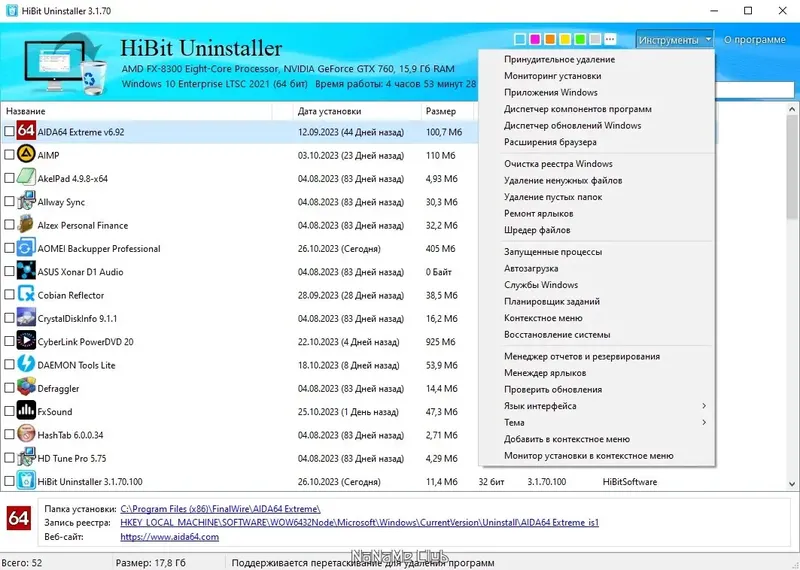
Task: Tick the AOMEI Backupper Professional checkbox
Action: (9, 248)
